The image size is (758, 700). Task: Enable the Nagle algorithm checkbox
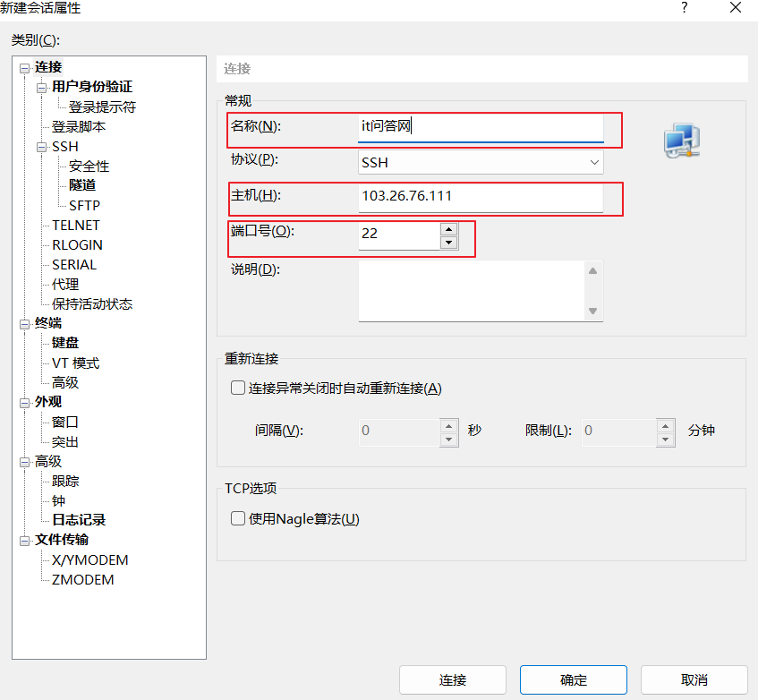[x=238, y=519]
